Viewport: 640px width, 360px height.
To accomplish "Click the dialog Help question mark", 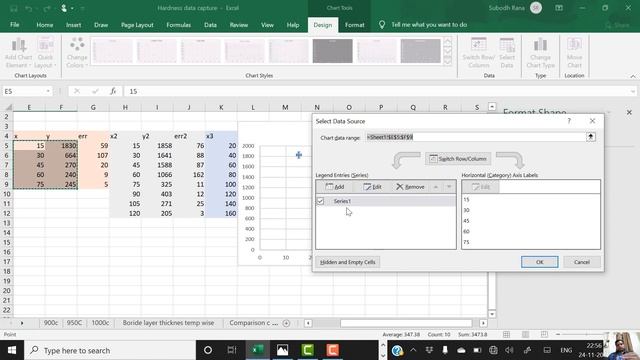I will click(x=569, y=121).
